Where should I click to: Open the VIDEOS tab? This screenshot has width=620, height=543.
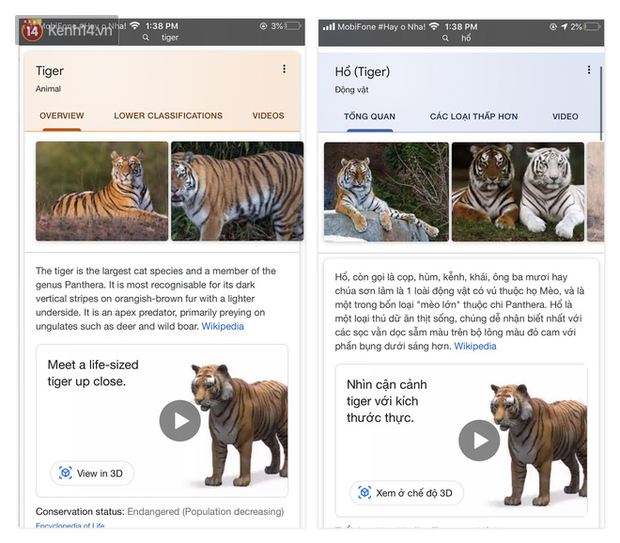click(x=268, y=116)
